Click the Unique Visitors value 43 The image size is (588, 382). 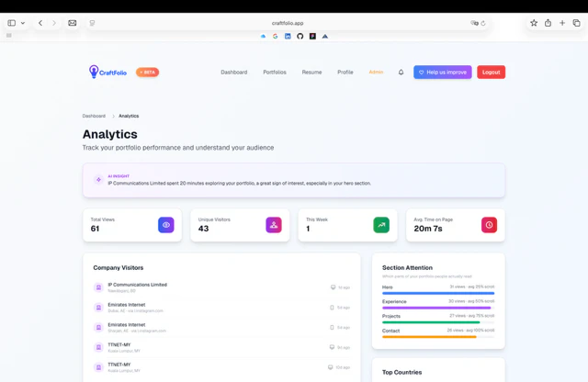click(203, 229)
